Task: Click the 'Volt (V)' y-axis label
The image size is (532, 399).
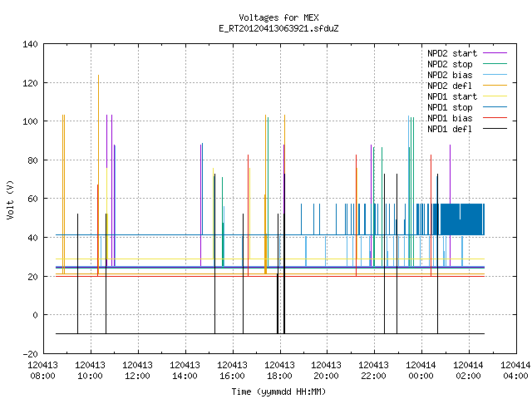Action: click(x=10, y=199)
